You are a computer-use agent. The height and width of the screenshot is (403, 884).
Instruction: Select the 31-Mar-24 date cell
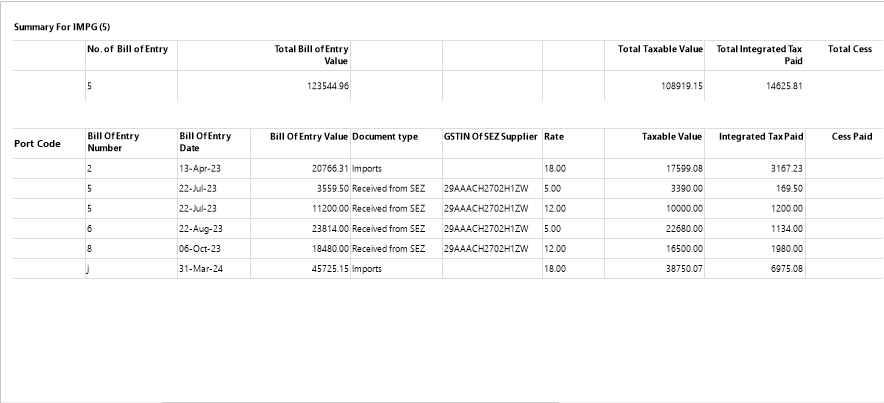click(x=202, y=268)
